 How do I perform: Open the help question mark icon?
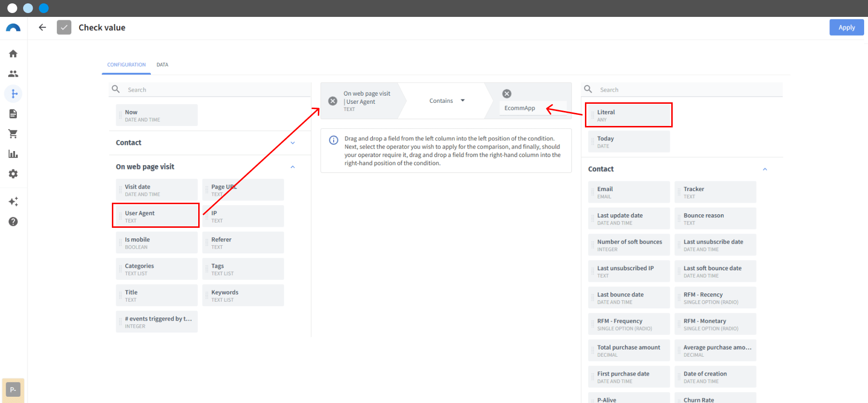[x=13, y=222]
